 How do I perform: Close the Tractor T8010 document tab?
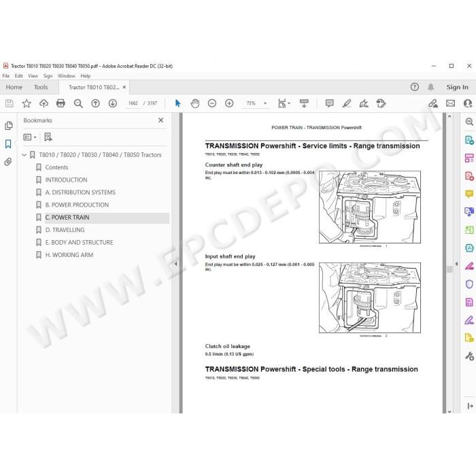pos(124,88)
